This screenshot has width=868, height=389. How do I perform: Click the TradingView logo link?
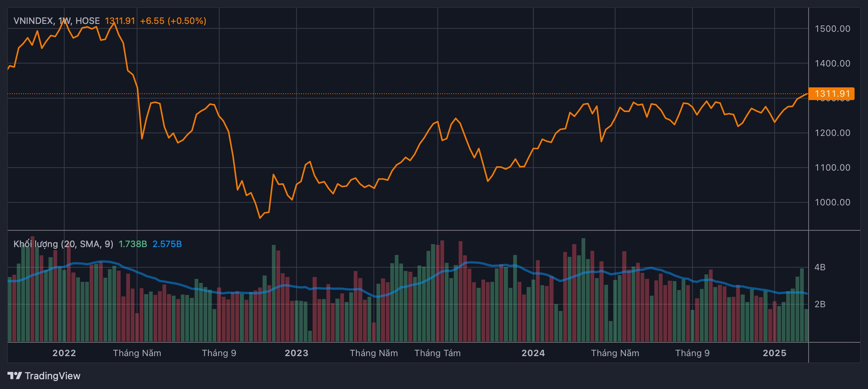point(44,376)
